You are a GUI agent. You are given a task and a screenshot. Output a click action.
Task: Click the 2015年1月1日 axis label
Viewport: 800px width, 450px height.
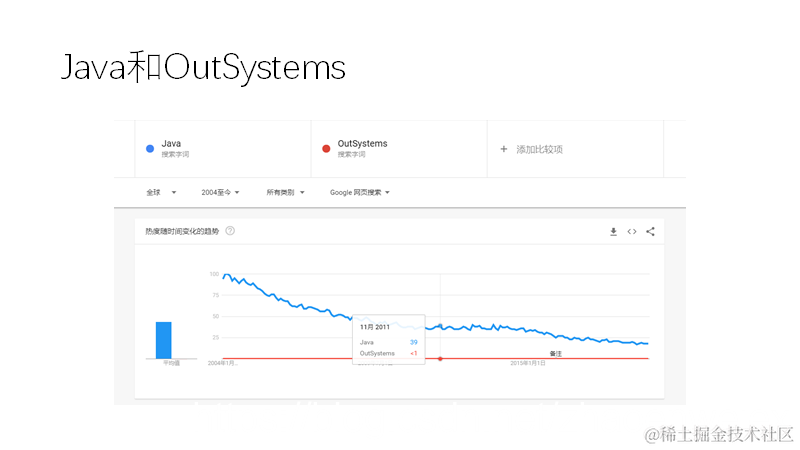pyautogui.click(x=528, y=363)
